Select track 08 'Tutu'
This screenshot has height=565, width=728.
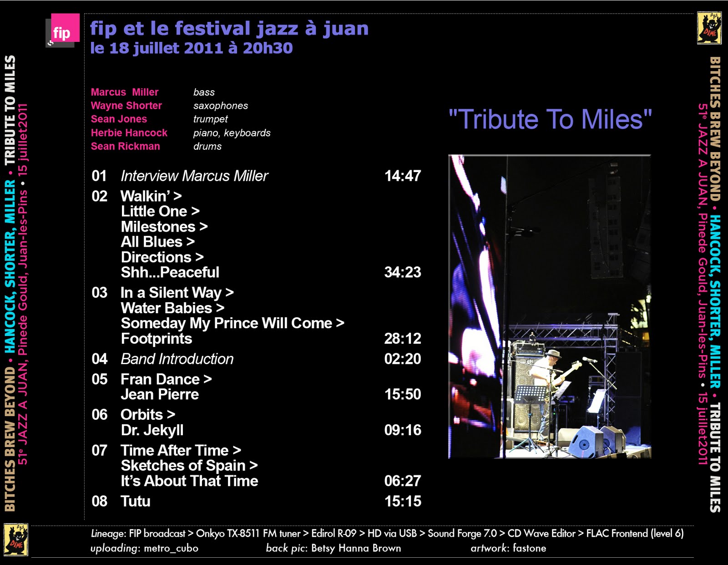click(135, 501)
